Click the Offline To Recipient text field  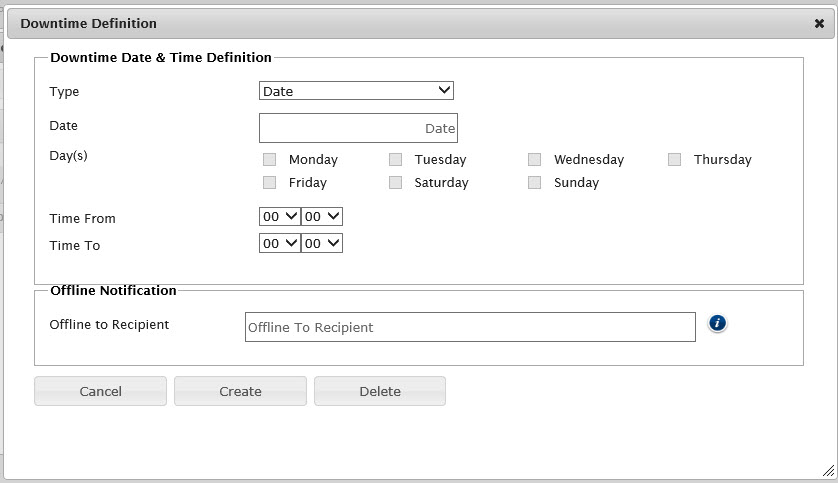click(470, 327)
